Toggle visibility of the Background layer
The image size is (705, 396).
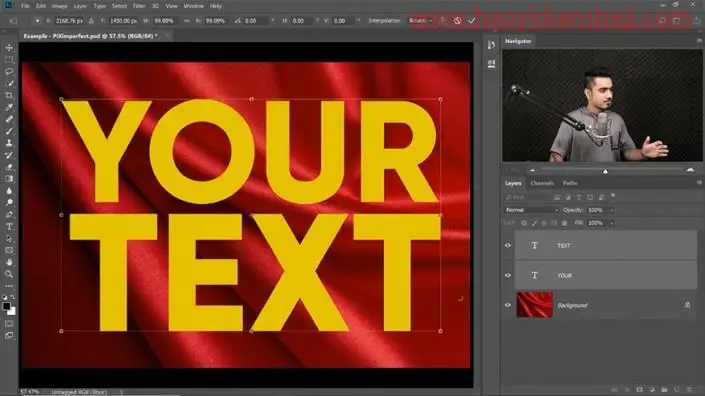[x=508, y=305]
